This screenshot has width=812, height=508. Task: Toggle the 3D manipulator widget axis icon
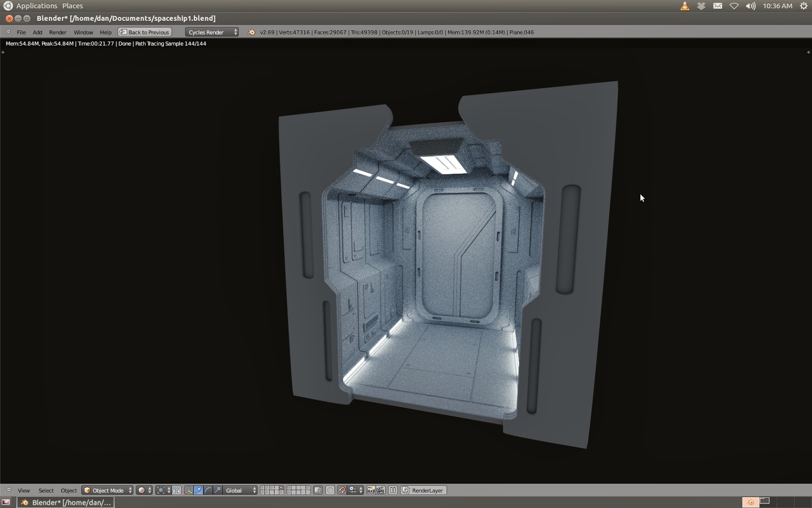click(x=189, y=490)
